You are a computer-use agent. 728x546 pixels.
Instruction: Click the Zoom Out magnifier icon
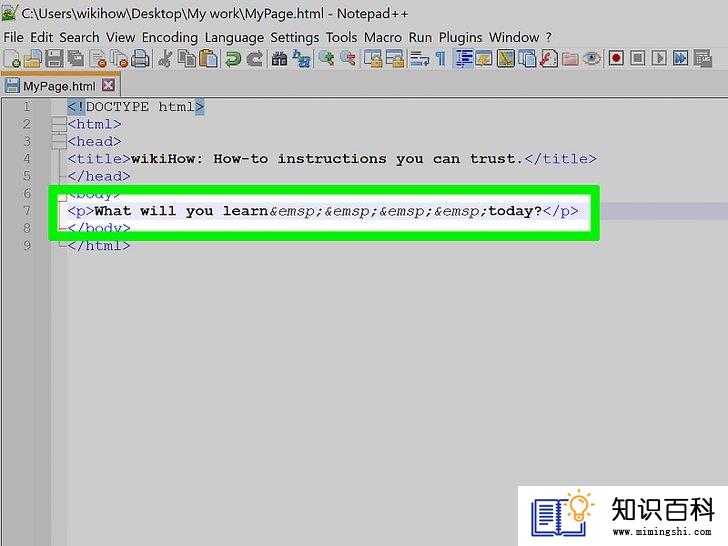click(348, 59)
